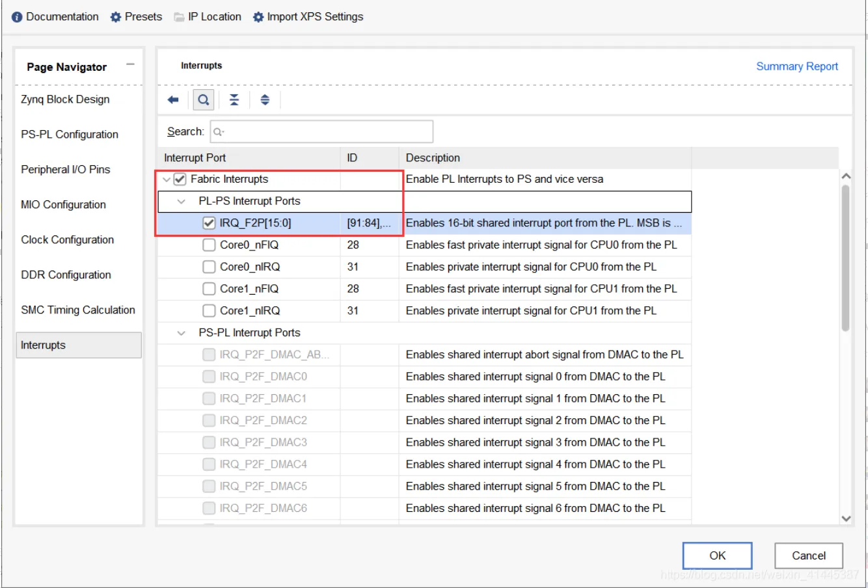Click the Cancel button

809,555
